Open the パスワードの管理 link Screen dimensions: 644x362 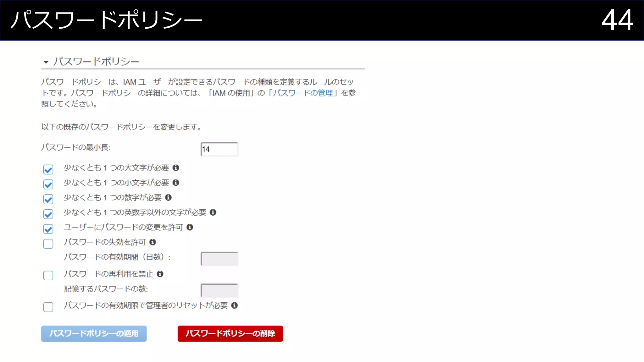[303, 93]
